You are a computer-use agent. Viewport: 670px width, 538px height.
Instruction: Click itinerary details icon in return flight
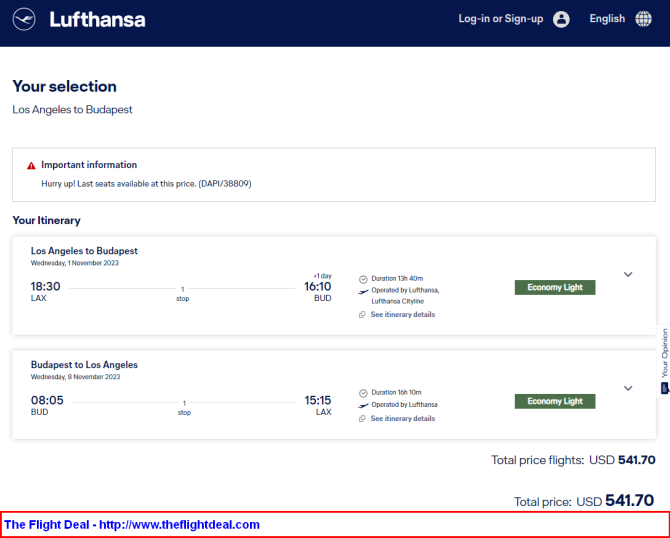[x=362, y=418]
